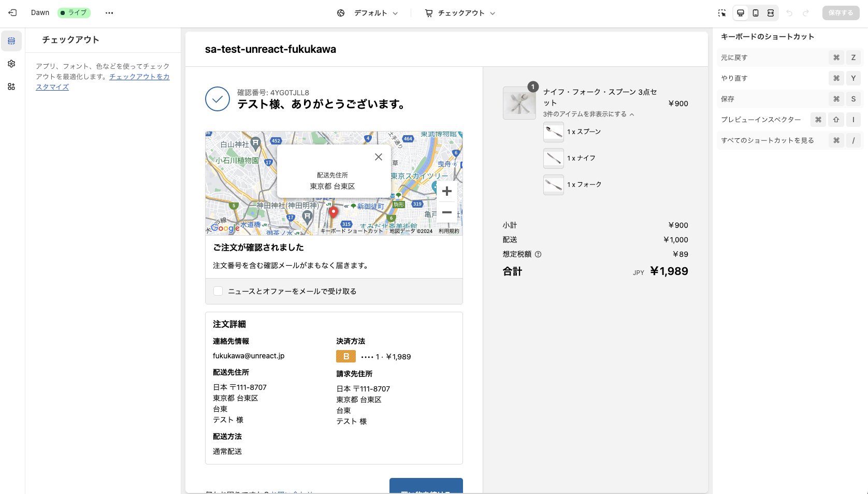Click the undo arrow in the top toolbar
Screen dimensions: 868x494
[789, 13]
